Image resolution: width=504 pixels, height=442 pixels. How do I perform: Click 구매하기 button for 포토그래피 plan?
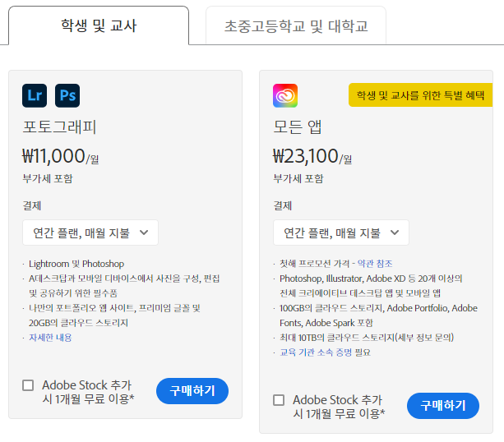(x=192, y=391)
